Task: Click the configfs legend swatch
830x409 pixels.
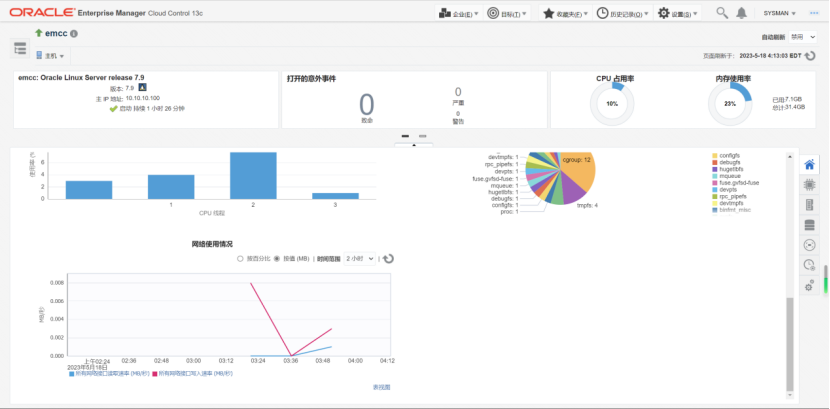Action: [715, 156]
